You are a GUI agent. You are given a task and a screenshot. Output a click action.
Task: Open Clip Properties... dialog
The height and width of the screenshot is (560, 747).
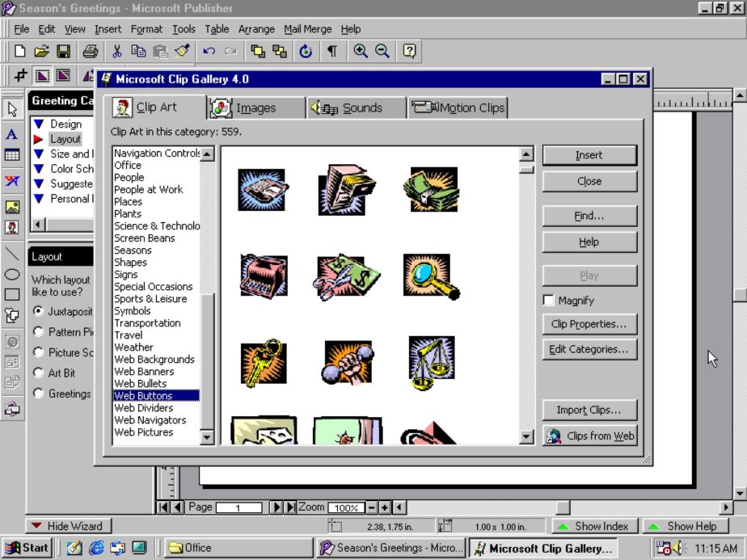pos(589,324)
